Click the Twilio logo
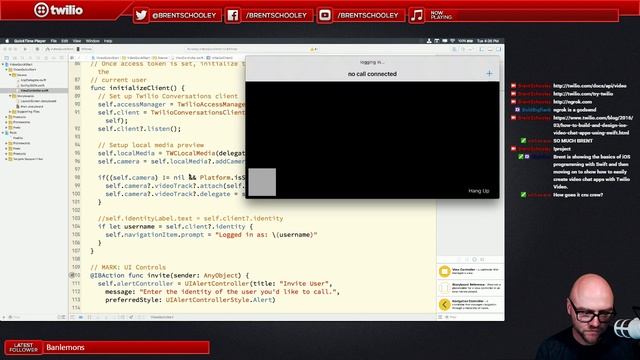The height and width of the screenshot is (360, 640). tap(58, 10)
